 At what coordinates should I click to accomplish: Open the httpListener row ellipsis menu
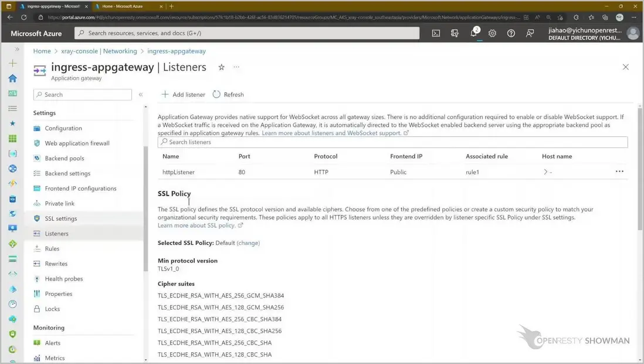(619, 171)
